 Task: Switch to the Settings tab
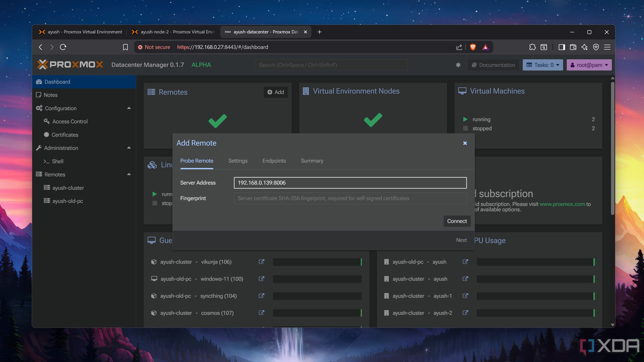pos(238,161)
